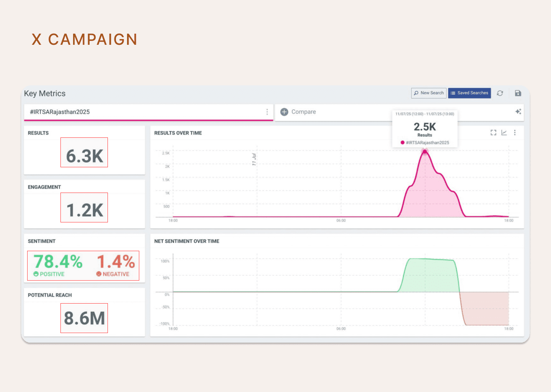Image resolution: width=551 pixels, height=392 pixels.
Task: Open the AI sparkle insights icon
Action: [x=518, y=111]
